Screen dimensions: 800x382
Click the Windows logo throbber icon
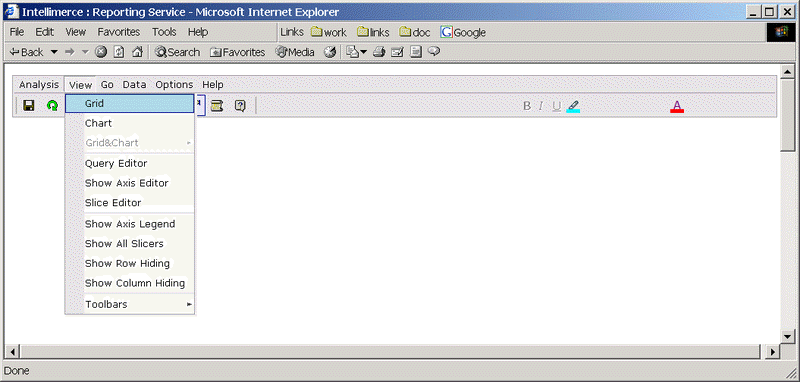click(x=781, y=32)
